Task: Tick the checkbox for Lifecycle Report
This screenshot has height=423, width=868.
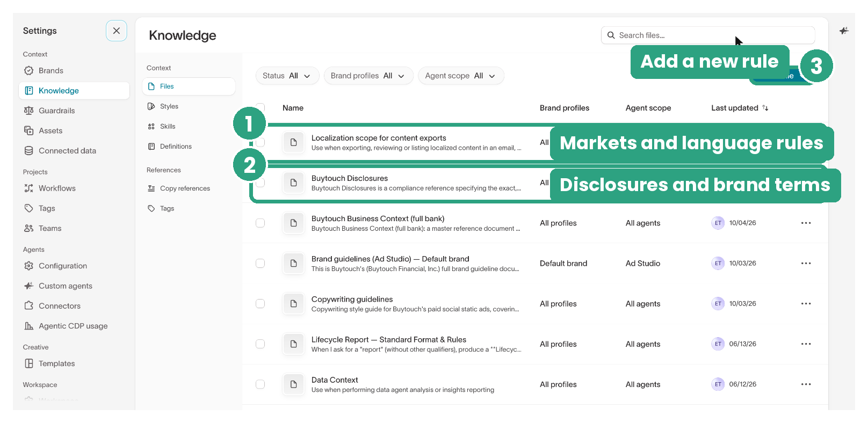Action: point(261,344)
